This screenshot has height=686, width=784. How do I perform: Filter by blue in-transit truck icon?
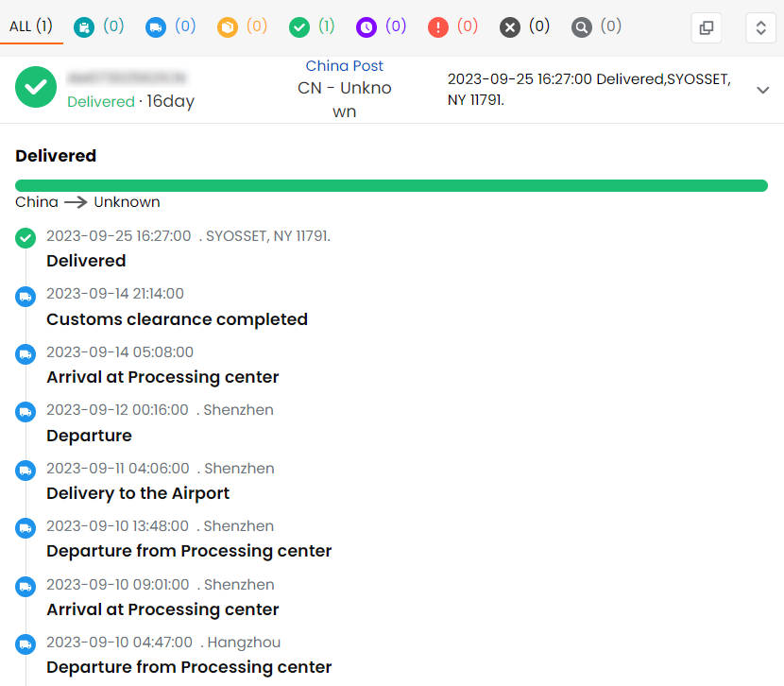[x=156, y=27]
